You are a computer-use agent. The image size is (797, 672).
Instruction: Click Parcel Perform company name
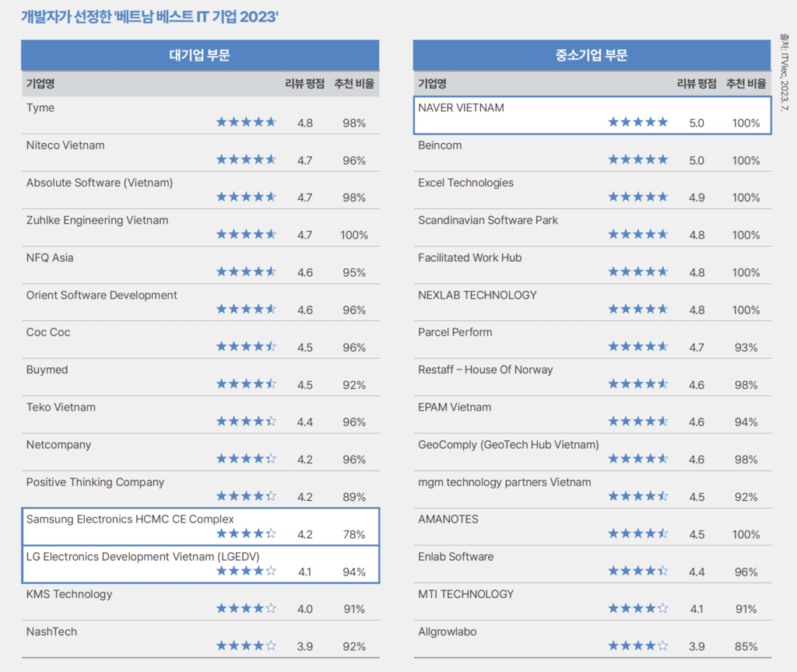[x=455, y=332]
